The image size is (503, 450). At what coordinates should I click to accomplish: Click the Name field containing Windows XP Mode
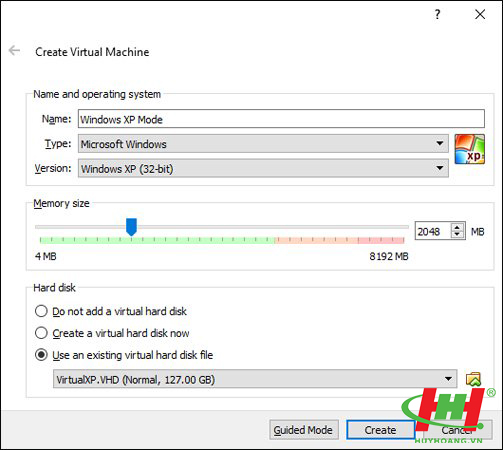click(x=281, y=119)
